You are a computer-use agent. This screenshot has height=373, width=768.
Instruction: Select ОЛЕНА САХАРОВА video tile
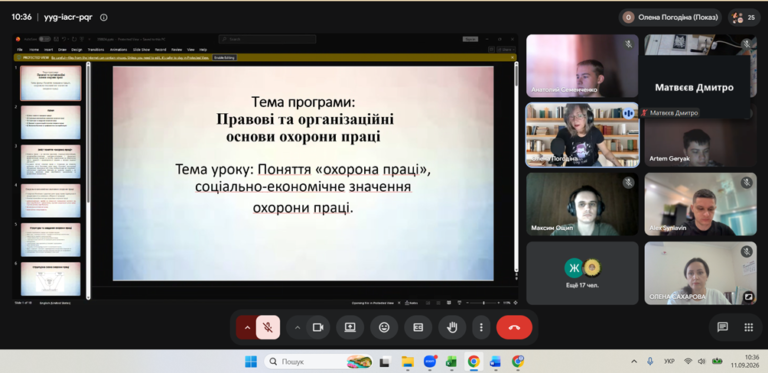(x=700, y=273)
